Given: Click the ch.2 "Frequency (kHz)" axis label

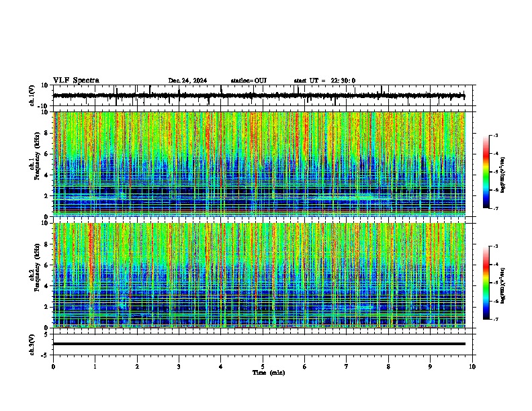Looking at the screenshot, I should 37,267.
